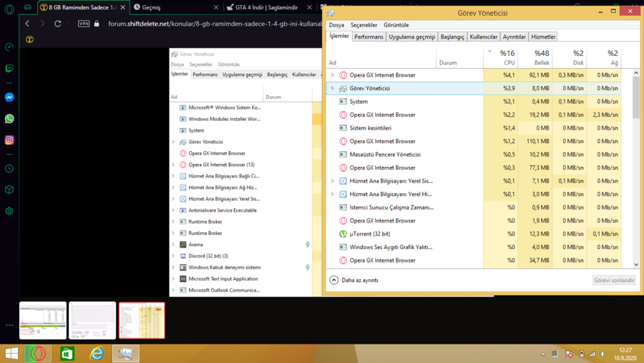Open third red-bordered image thumbnail
Screen dimensions: 644x363
(x=142, y=320)
